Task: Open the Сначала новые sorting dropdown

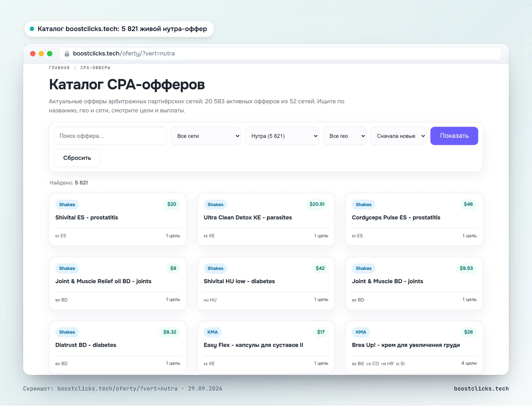Action: (x=398, y=136)
